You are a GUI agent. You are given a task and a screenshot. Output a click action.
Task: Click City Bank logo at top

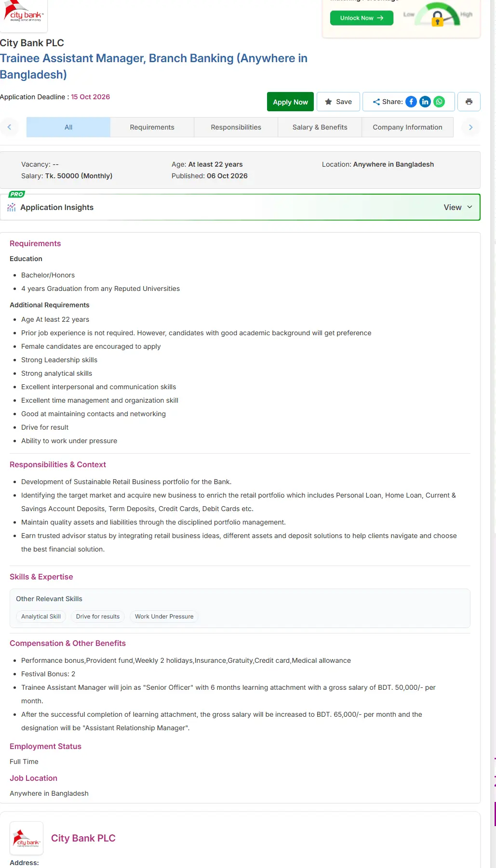(x=24, y=15)
